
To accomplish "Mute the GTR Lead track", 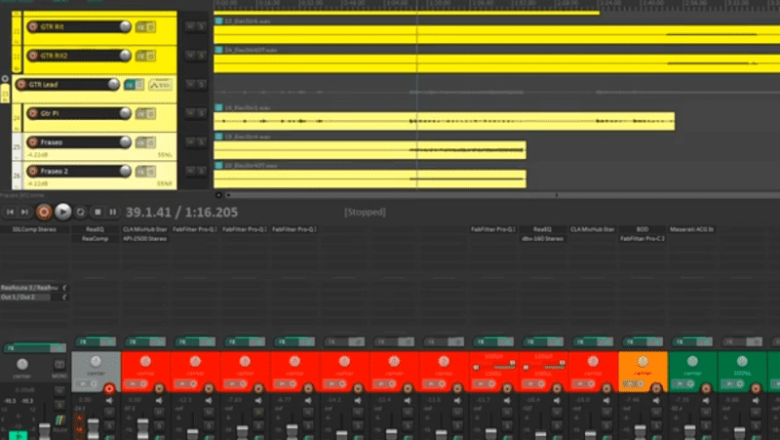I will pyautogui.click(x=191, y=84).
